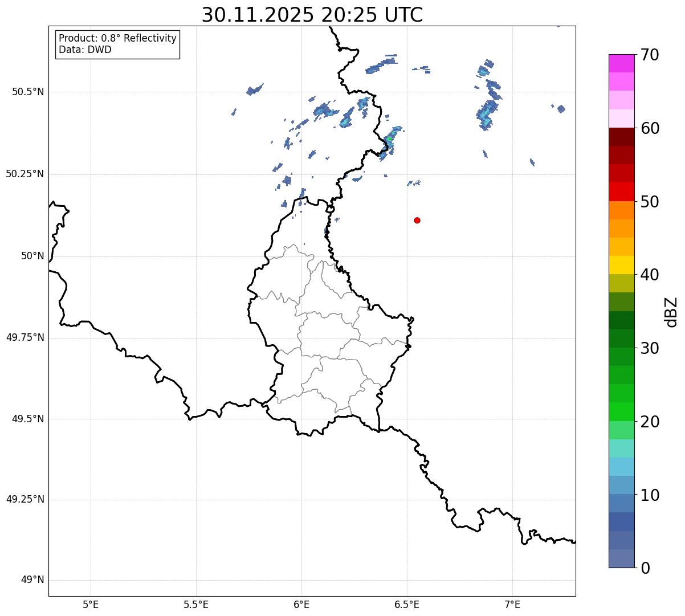Viewport: 685px width, 616px height.
Task: Click the 'Data: DWD' label
Action: (85, 50)
